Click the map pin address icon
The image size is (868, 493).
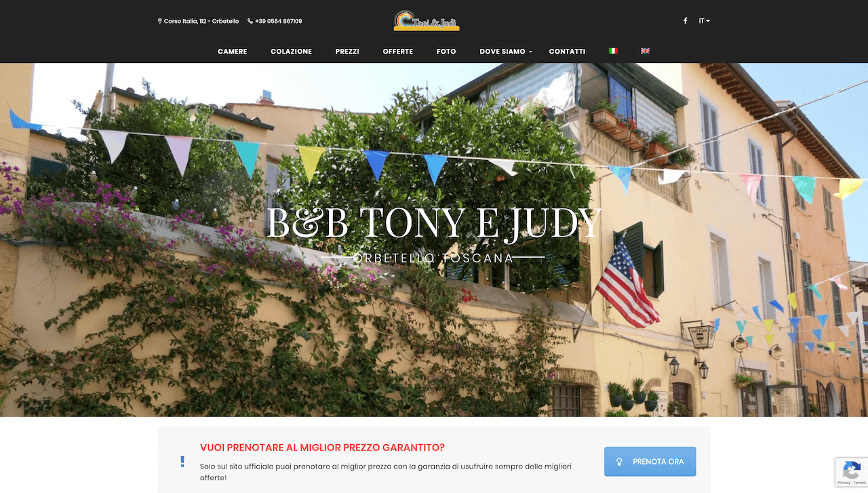160,21
